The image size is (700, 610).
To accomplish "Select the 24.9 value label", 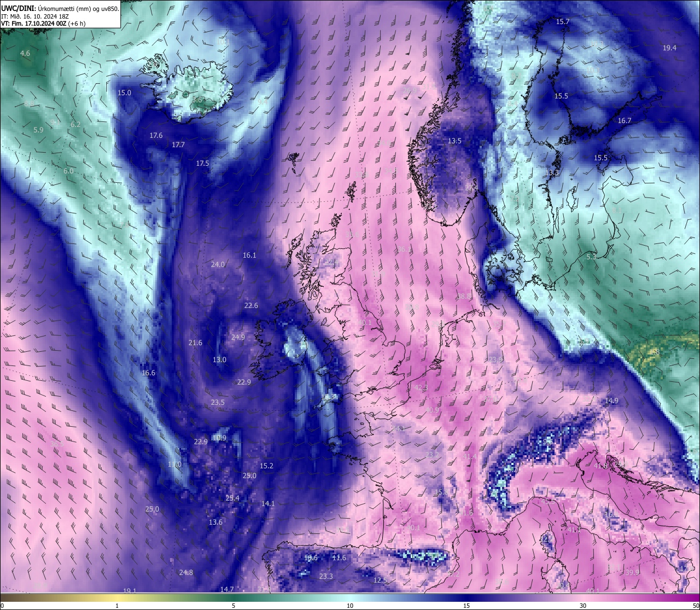I will coord(238,337).
